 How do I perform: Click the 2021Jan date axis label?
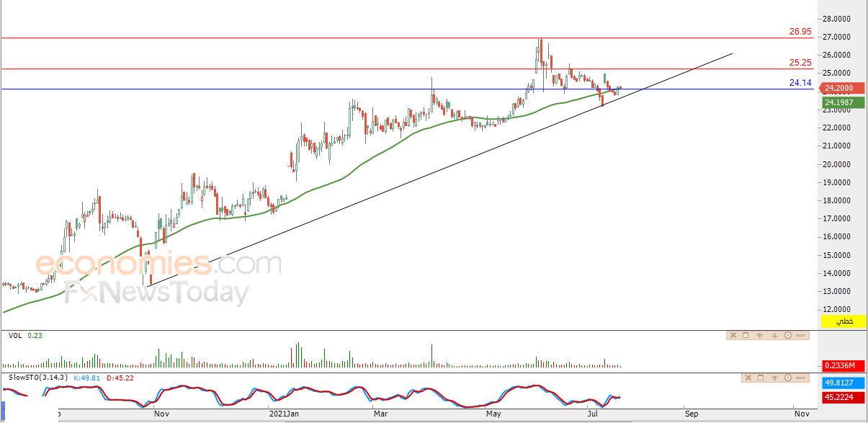[x=284, y=414]
